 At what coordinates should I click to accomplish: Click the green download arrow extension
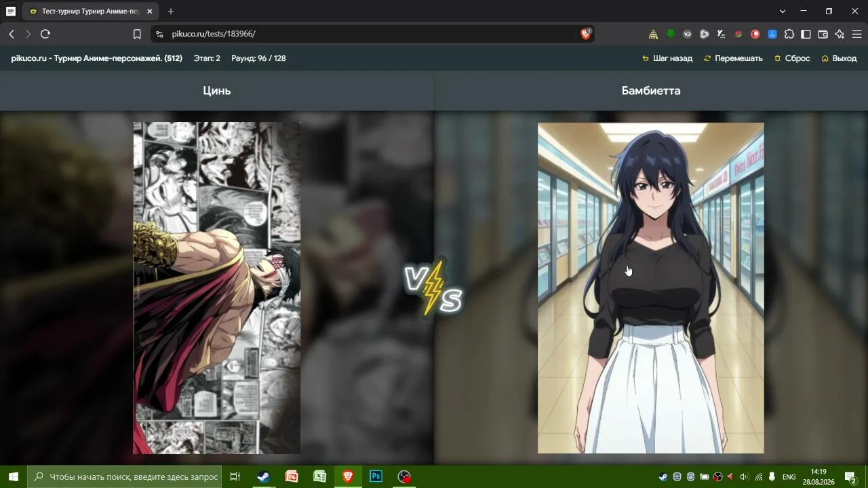[670, 34]
